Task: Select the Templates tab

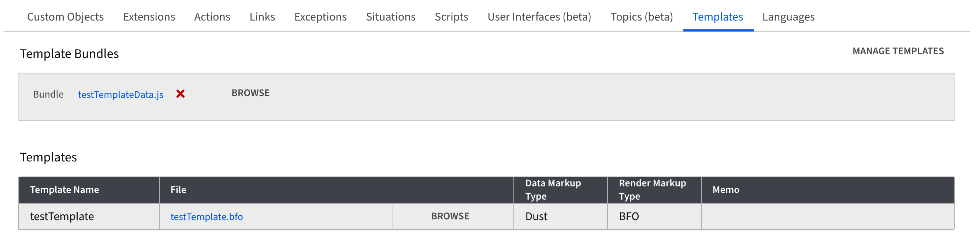Action: click(717, 17)
